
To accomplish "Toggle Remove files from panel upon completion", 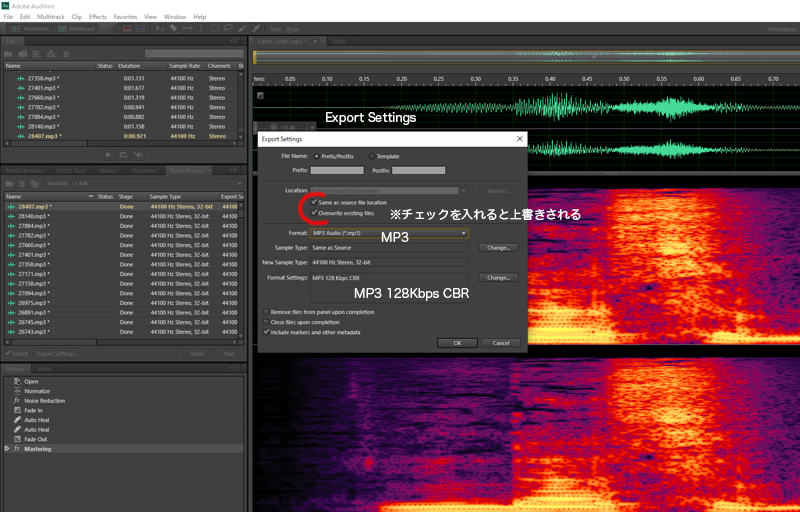I will [x=266, y=312].
